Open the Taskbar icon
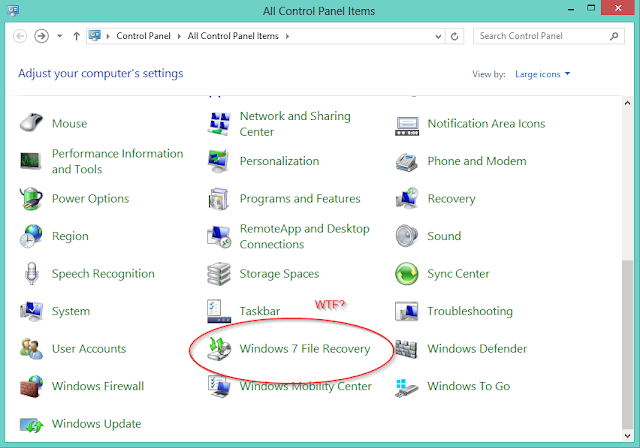Viewport: 640px width, 448px height. [x=219, y=311]
